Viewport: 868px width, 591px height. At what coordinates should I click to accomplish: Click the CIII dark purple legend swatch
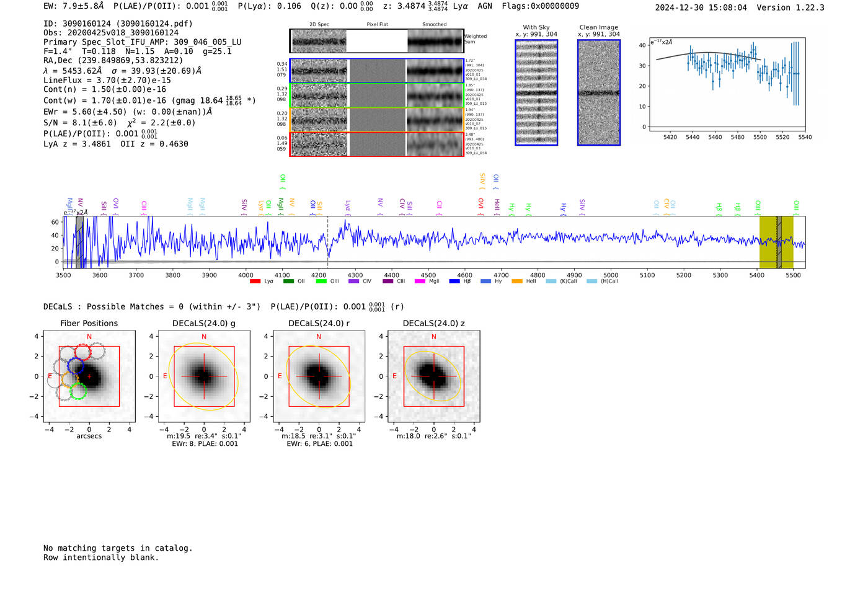[388, 282]
